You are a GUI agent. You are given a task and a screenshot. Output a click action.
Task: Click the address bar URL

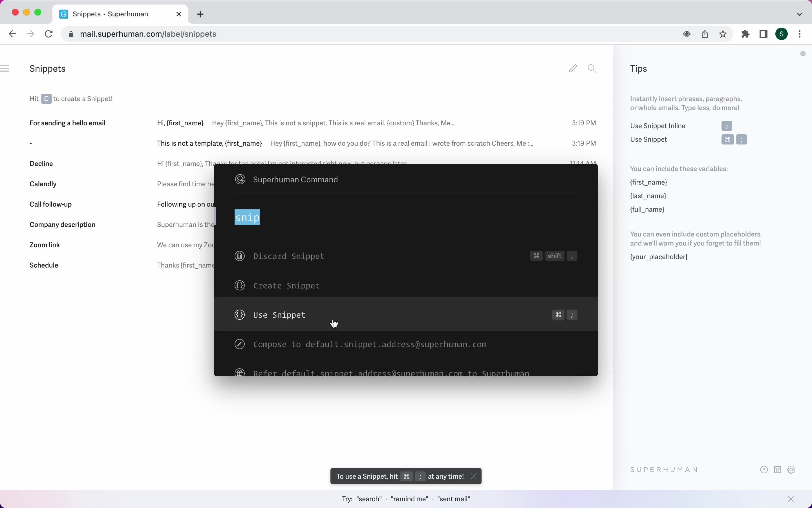tap(148, 34)
